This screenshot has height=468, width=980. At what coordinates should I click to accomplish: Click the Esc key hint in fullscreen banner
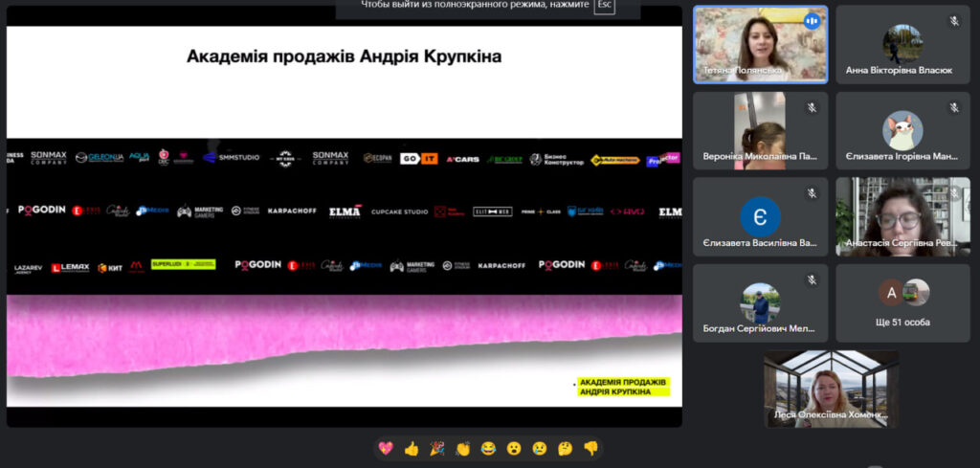coord(603,6)
